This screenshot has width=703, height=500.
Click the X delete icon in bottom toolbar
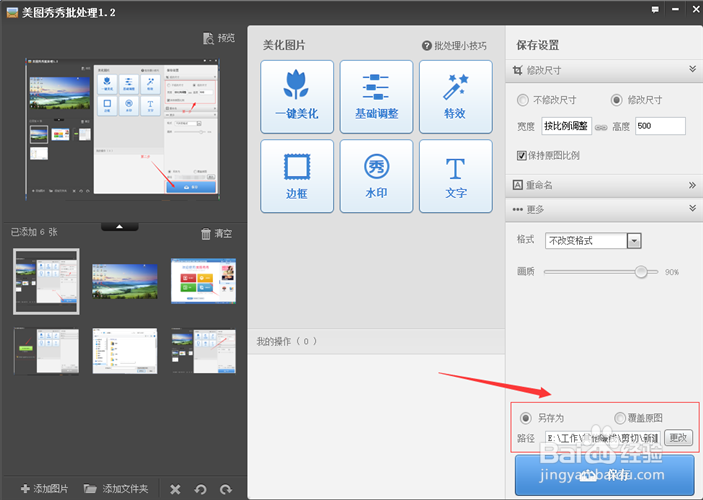(175, 489)
